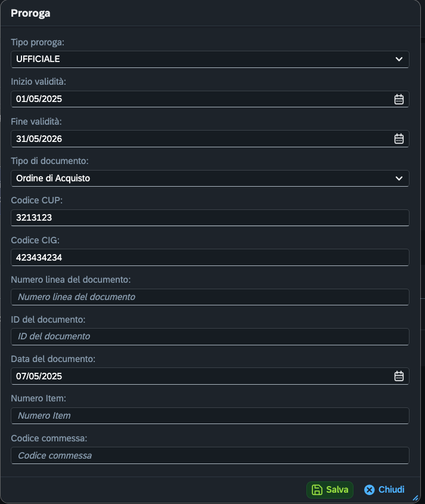Open calendar picker for Data del documento
425x504 pixels.
pyautogui.click(x=399, y=376)
